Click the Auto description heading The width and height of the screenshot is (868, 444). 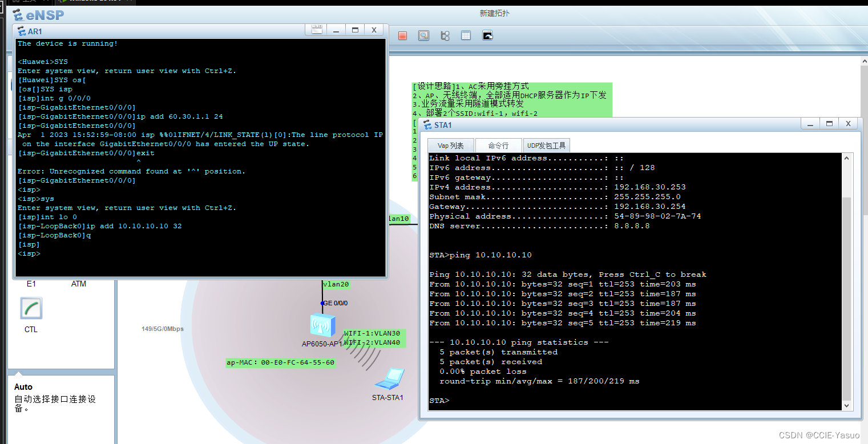(23, 387)
